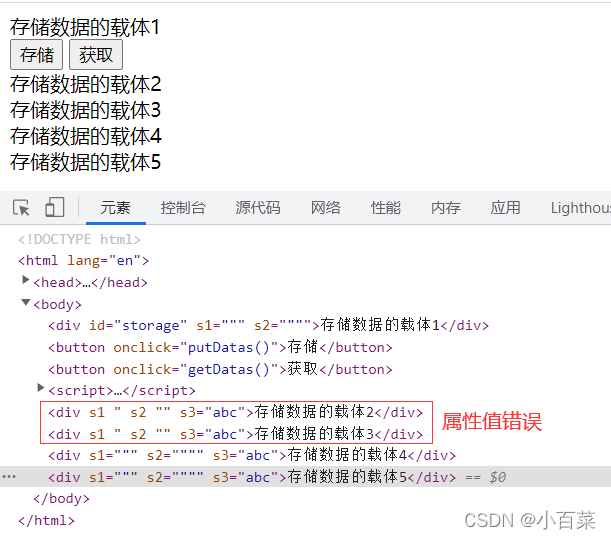Select the html lang="en" node
Image resolution: width=611 pixels, height=539 pixels.
(84, 260)
